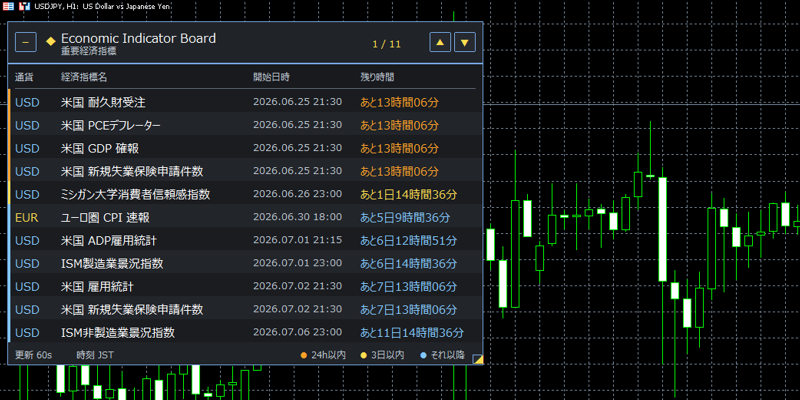Click the page counter 1 / 11
The width and height of the screenshot is (800, 400).
point(387,44)
